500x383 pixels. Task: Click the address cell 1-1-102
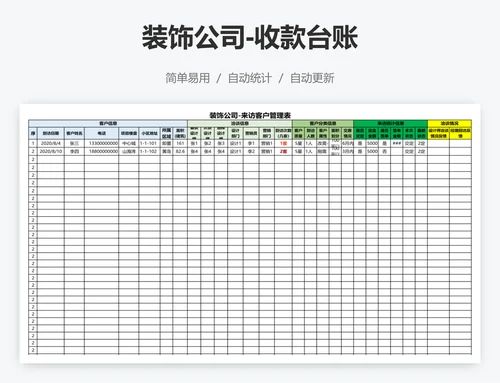point(148,151)
